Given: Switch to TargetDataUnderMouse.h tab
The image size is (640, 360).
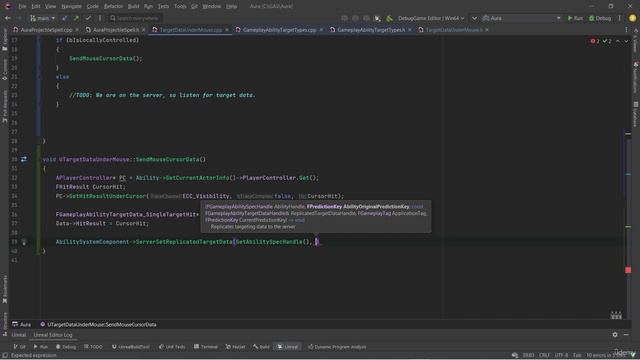Looking at the screenshot, I should 453,30.
